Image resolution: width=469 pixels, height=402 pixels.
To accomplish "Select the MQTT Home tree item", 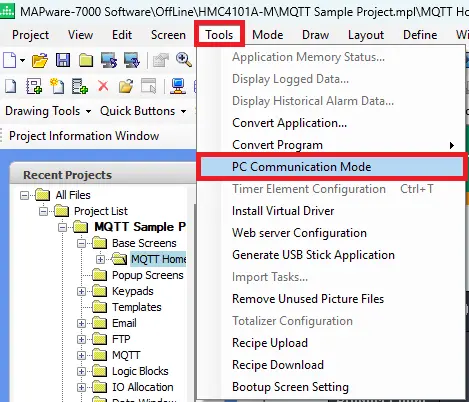I will click(x=158, y=259).
